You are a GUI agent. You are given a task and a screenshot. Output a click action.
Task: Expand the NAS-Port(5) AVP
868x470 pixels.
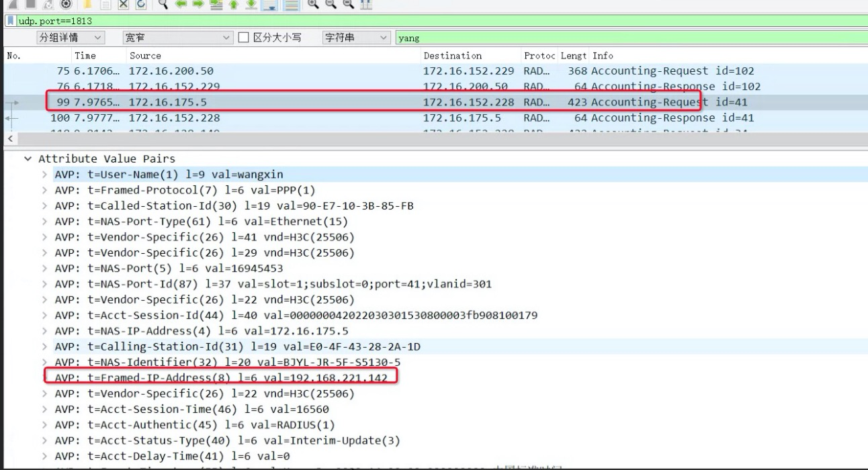pyautogui.click(x=44, y=269)
